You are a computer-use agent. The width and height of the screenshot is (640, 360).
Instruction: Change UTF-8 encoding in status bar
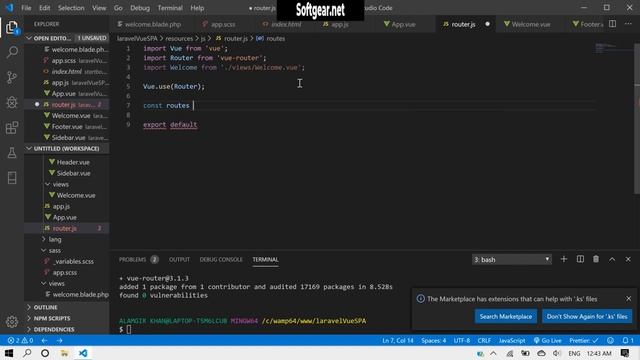click(462, 340)
